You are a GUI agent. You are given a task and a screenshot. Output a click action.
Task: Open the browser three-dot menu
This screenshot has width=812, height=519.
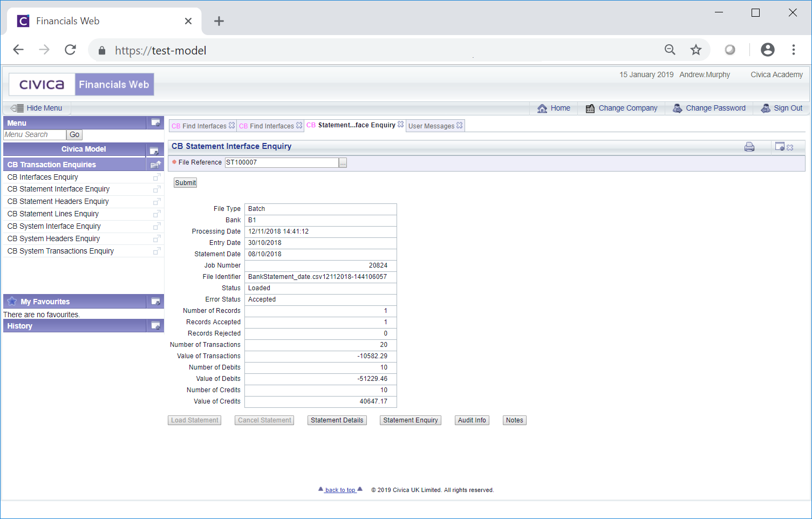click(793, 50)
